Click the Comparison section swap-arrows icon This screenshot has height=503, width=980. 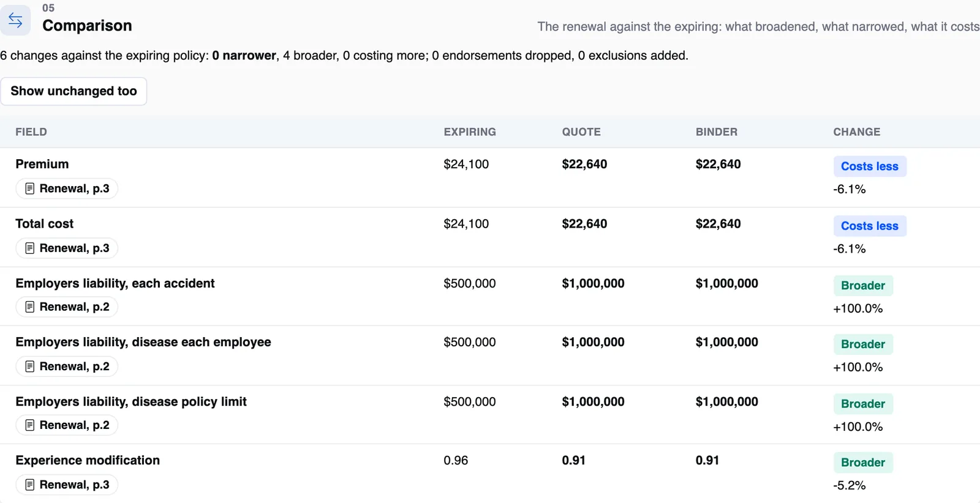point(15,20)
